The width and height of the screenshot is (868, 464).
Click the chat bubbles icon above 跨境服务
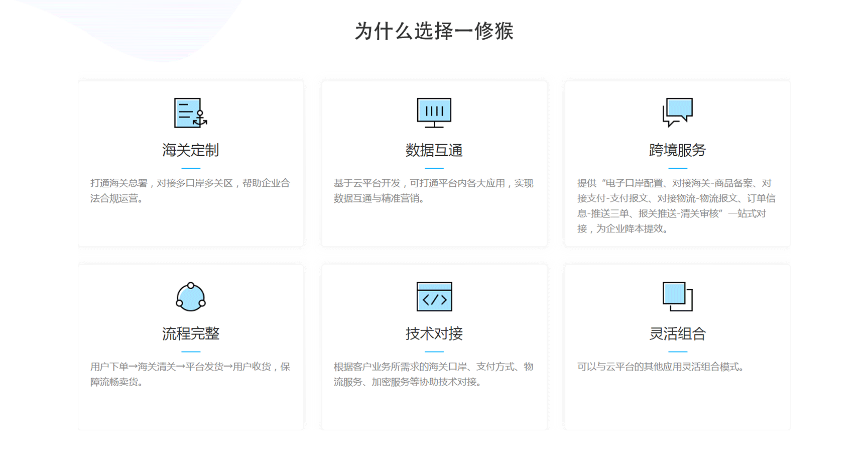678,112
